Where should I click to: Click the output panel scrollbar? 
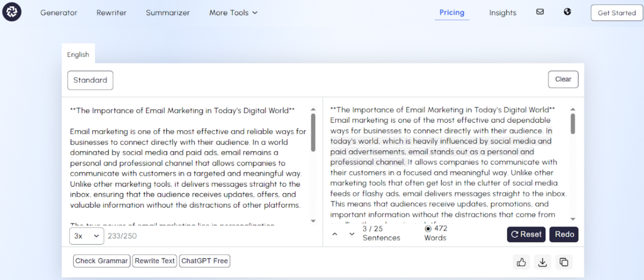point(572,123)
